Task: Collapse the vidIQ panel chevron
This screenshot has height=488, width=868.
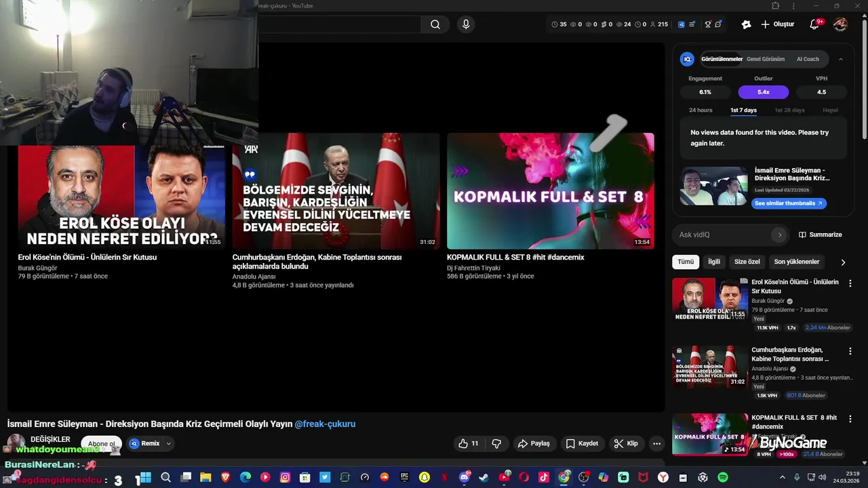Action: click(840, 59)
